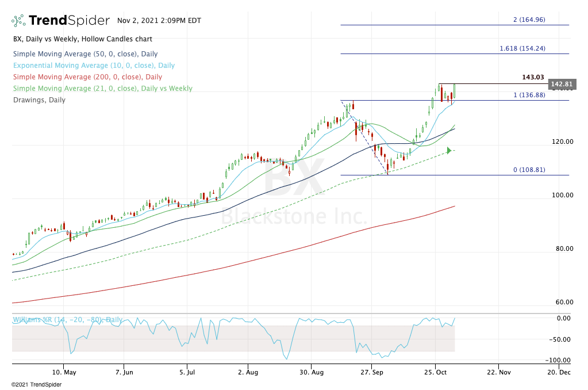Click the Fibonacci '0 (108.81)' level label
588x390 pixels.
tap(529, 170)
